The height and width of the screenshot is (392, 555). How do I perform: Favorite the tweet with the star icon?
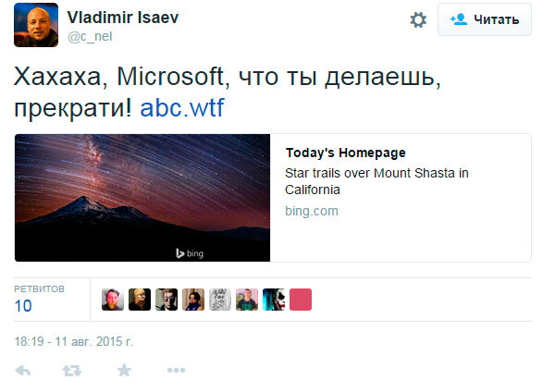(x=123, y=370)
